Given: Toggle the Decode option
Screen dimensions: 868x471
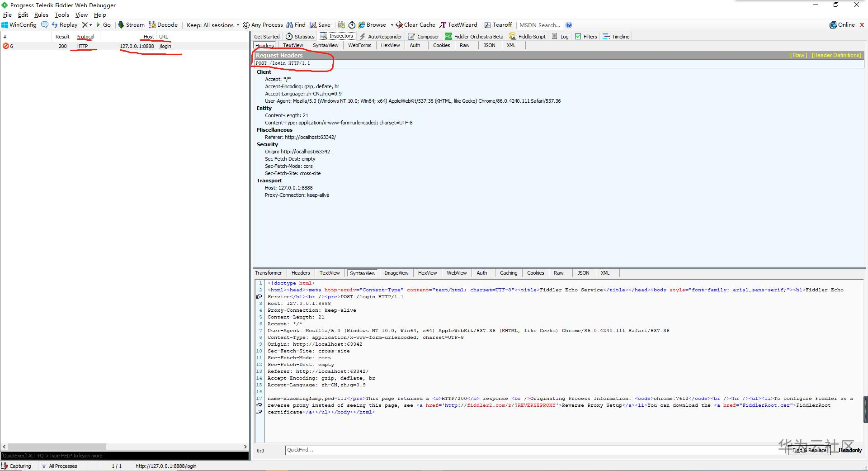Looking at the screenshot, I should coord(163,25).
